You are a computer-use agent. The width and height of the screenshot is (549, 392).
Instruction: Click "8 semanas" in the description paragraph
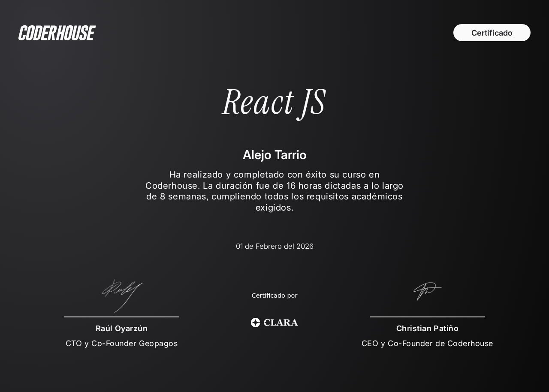pyautogui.click(x=184, y=196)
